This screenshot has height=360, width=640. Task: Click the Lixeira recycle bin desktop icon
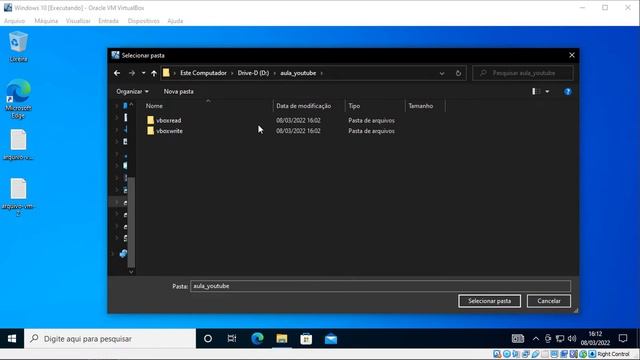18,47
